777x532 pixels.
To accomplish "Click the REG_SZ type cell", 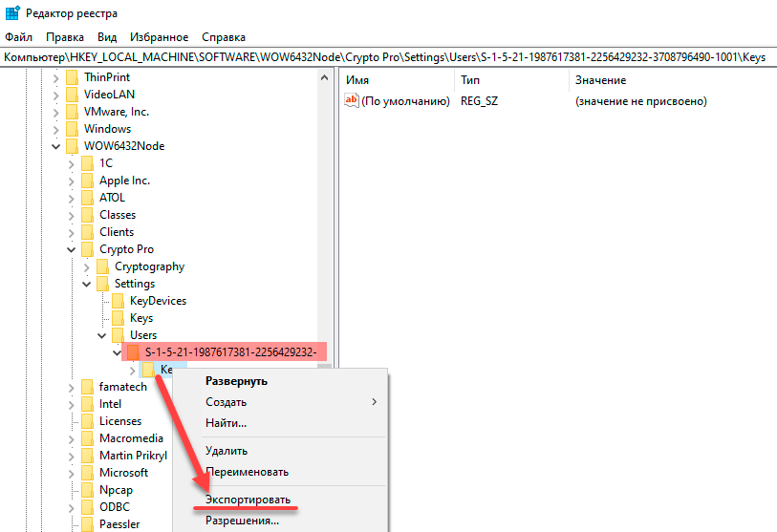I will point(479,101).
